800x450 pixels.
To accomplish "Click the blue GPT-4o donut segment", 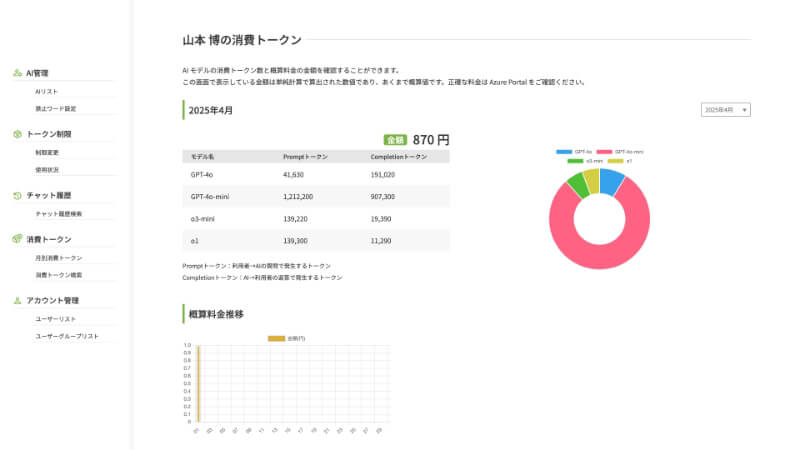I will (611, 181).
